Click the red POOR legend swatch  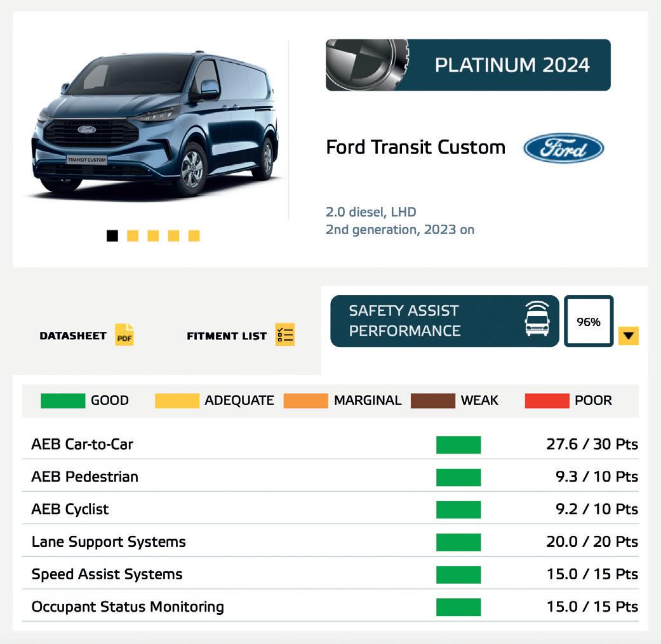pos(547,401)
